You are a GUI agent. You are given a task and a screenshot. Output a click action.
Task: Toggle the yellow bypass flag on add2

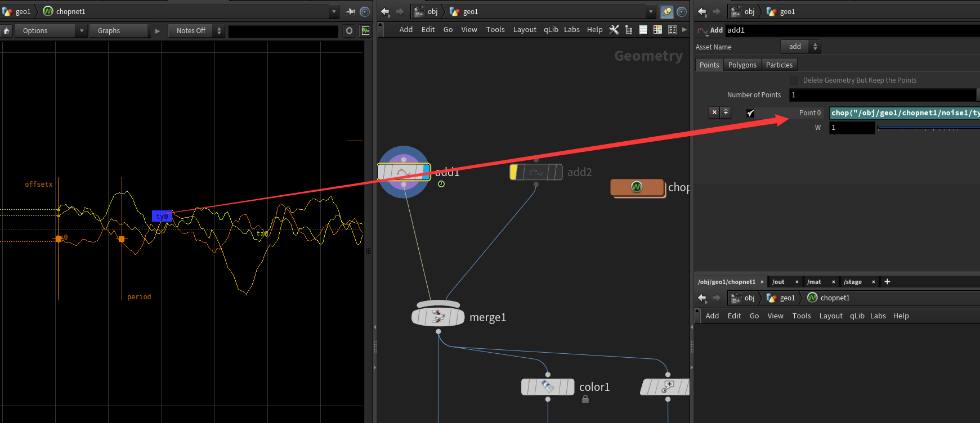tap(514, 172)
